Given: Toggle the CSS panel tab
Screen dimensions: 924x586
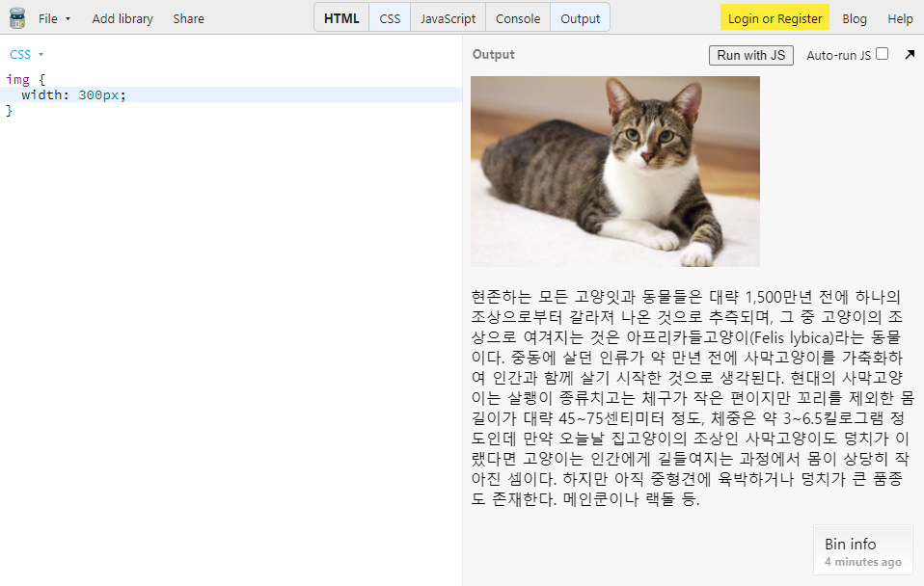Looking at the screenshot, I should tap(390, 18).
